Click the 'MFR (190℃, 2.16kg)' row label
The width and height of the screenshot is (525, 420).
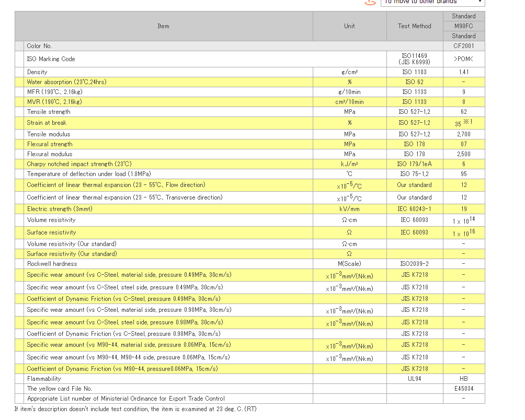(x=54, y=92)
